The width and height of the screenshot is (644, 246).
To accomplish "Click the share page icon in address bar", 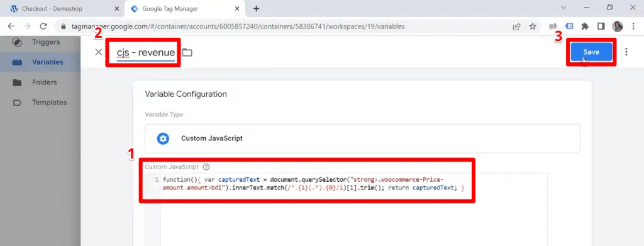I will point(516,26).
